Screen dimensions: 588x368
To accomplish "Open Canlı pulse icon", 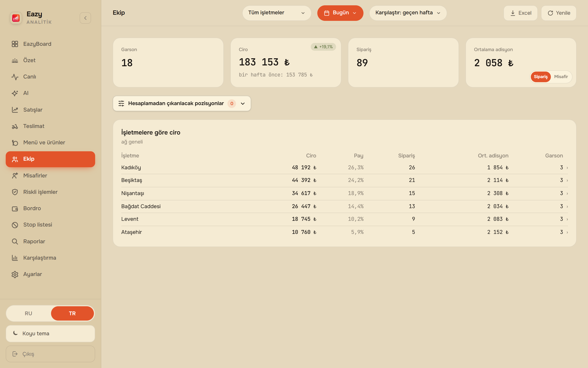I will point(15,77).
